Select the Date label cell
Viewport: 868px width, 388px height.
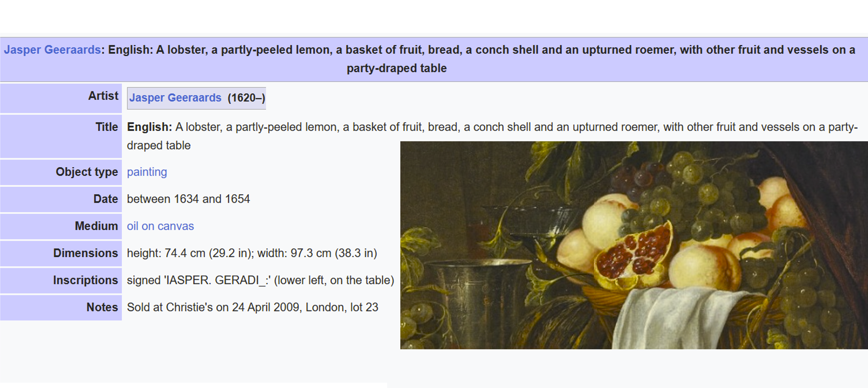click(x=61, y=199)
